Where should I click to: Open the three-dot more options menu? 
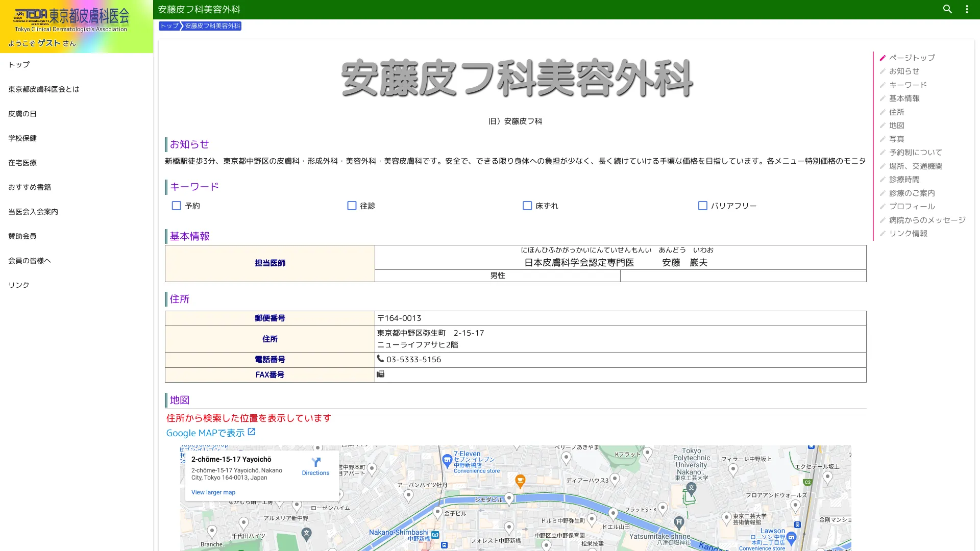pyautogui.click(x=967, y=9)
